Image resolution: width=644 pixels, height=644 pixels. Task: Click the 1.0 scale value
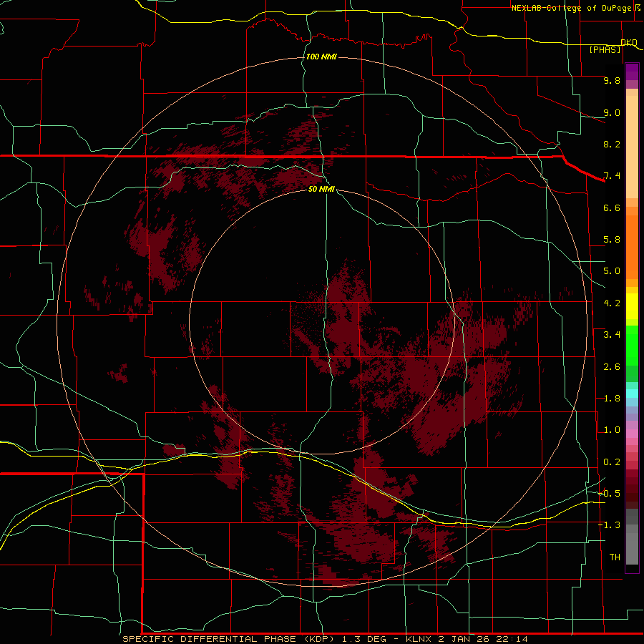coord(612,430)
